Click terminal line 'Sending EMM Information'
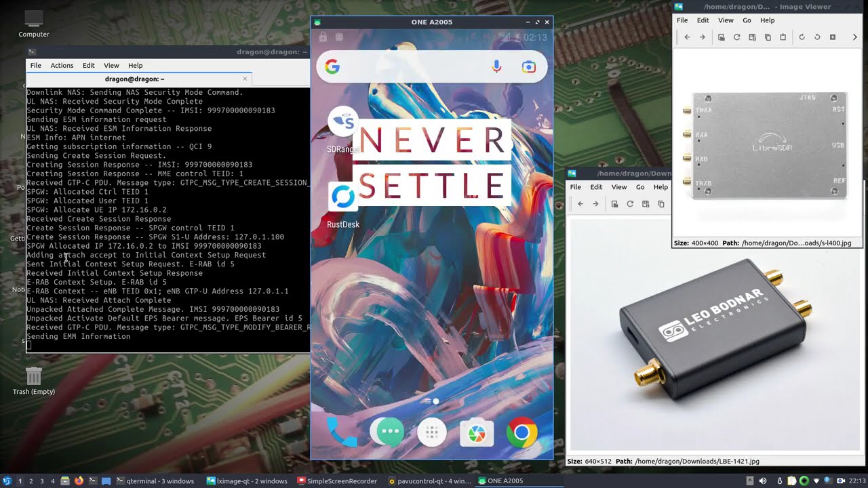868x488 pixels. click(78, 336)
